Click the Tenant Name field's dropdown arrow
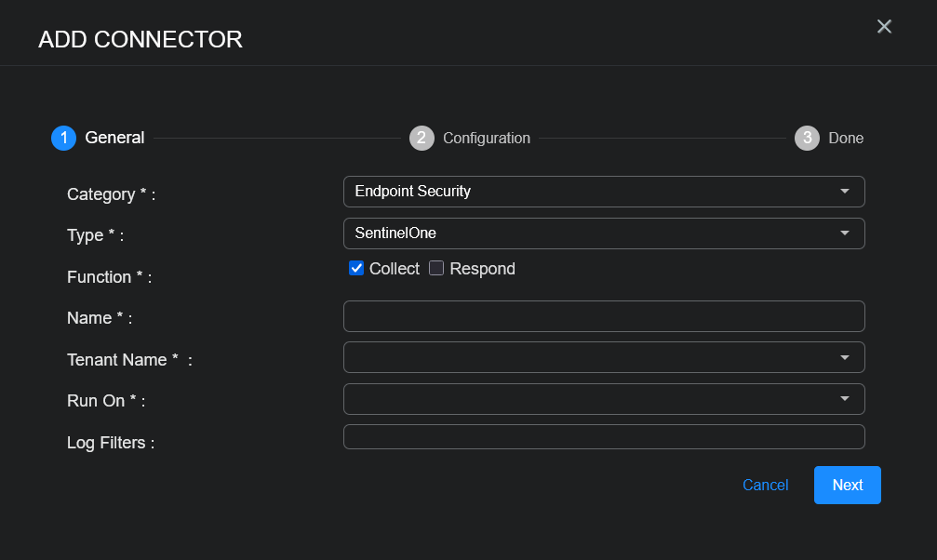937x560 pixels. pos(845,357)
